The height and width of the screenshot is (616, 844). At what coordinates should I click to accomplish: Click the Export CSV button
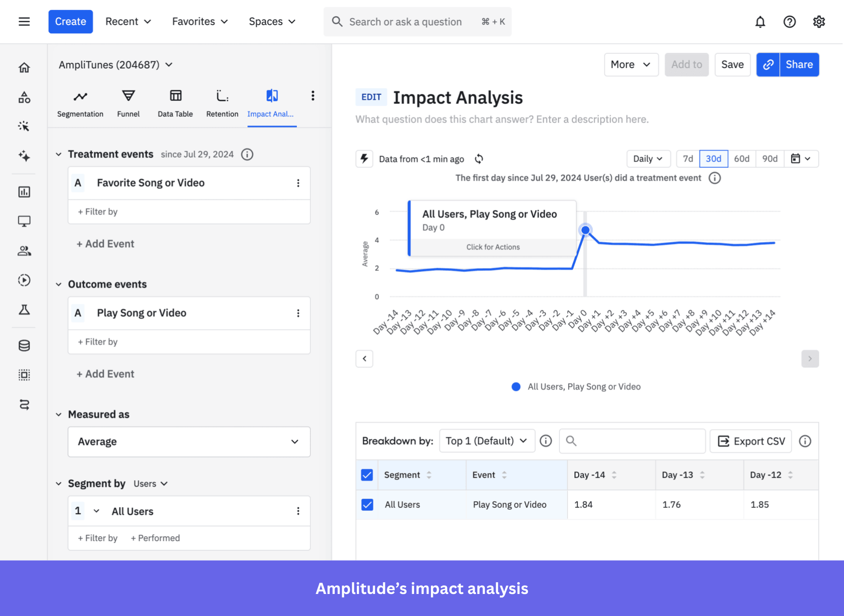click(x=750, y=441)
